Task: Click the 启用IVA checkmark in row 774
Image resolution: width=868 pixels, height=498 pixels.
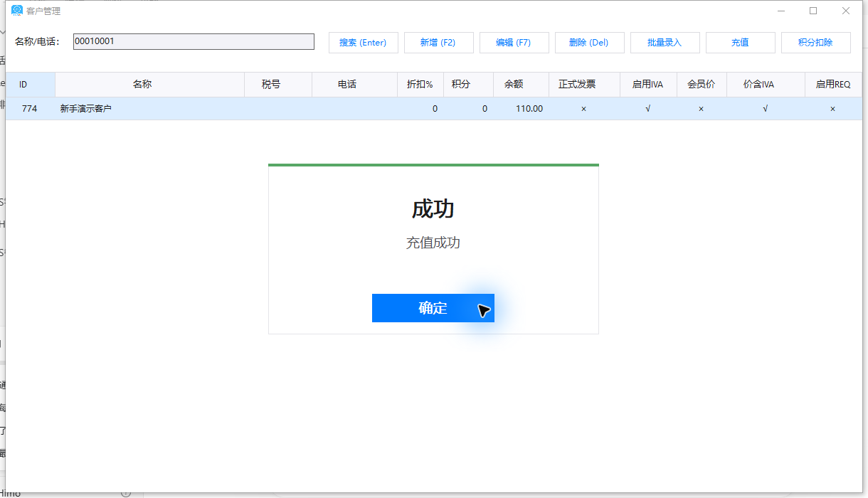Action: click(x=648, y=109)
